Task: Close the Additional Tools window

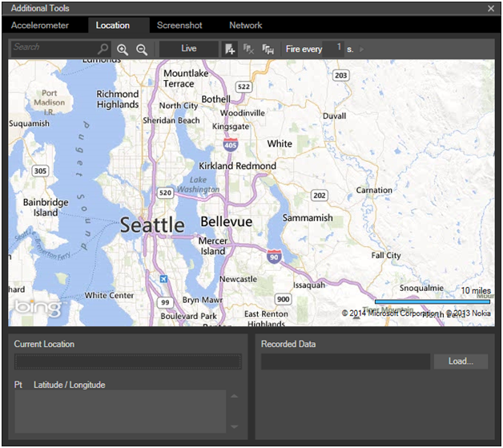Action: pyautogui.click(x=491, y=8)
